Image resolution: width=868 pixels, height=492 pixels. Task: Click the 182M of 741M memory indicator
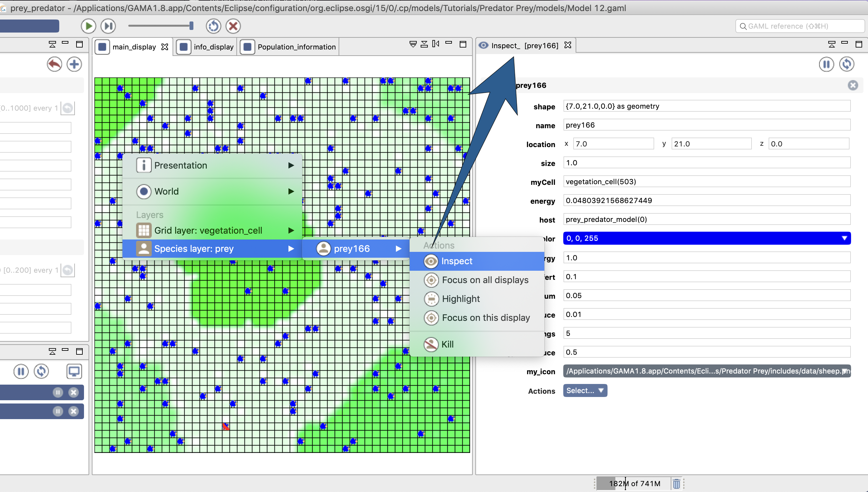pyautogui.click(x=635, y=484)
